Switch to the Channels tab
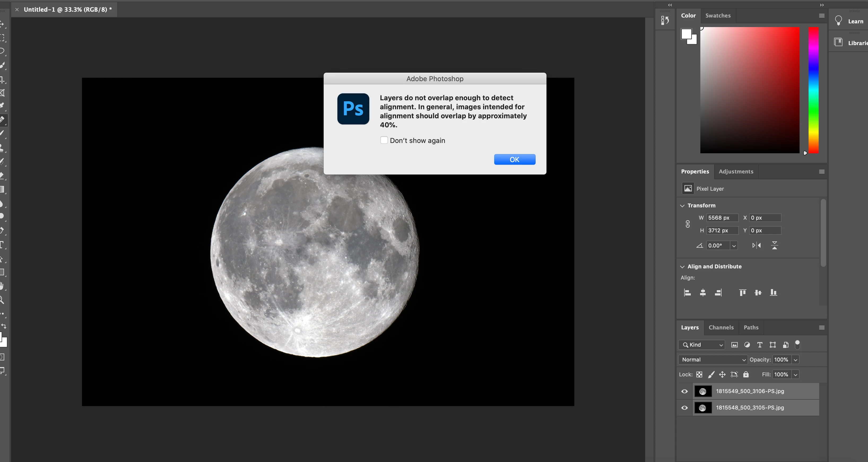Screen dimensions: 868x462 (721, 327)
